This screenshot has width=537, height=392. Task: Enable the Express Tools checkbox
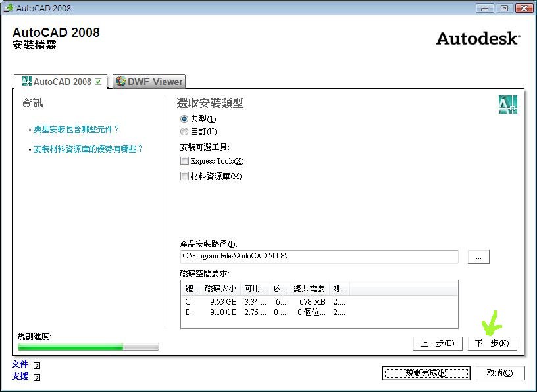(184, 161)
